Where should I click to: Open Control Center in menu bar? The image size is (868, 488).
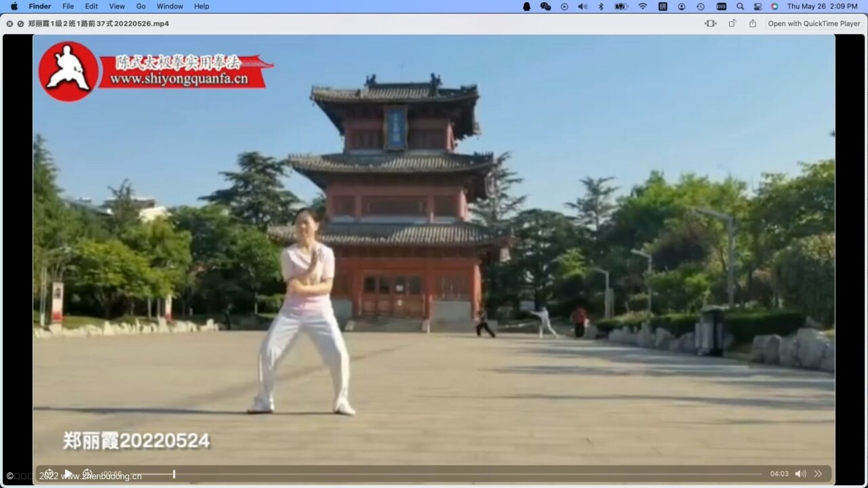(x=757, y=6)
